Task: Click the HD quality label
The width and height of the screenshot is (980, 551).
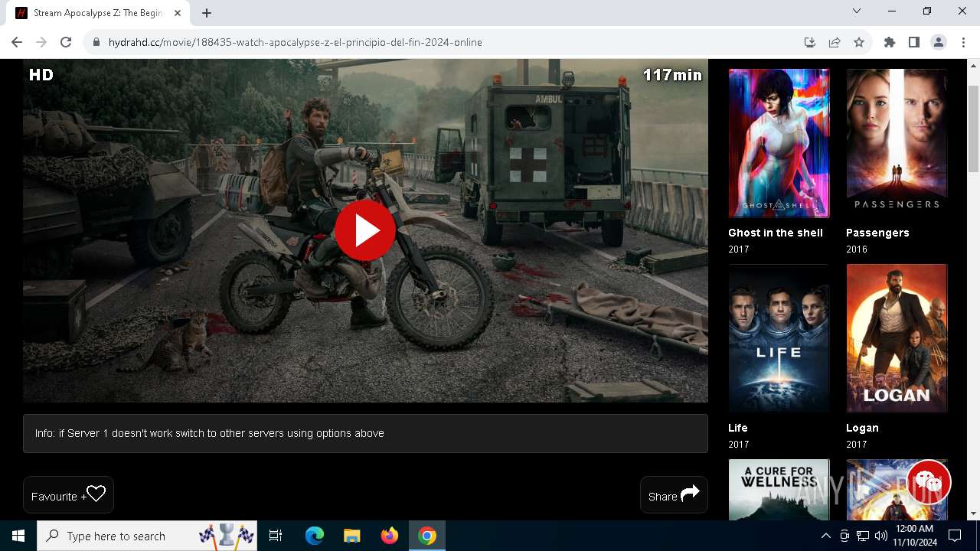Action: pyautogui.click(x=41, y=74)
